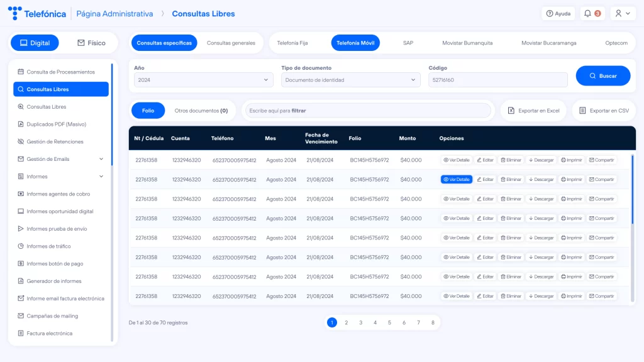Viewport: 644px width, 362px height.
Task: Open the Ayuda help button
Action: [x=558, y=13]
